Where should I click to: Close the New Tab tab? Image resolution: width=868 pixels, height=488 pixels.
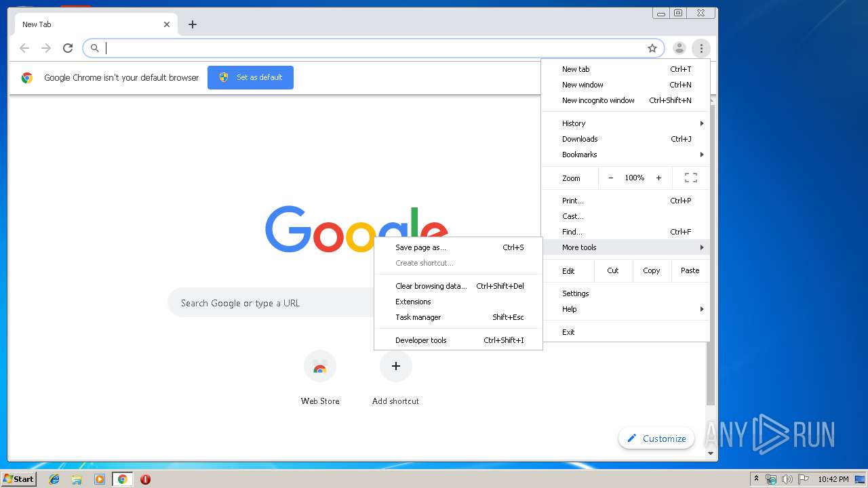(x=167, y=24)
